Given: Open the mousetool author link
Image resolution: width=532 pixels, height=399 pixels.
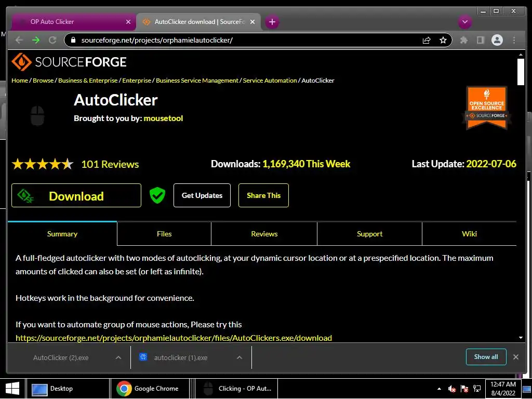Looking at the screenshot, I should [163, 118].
